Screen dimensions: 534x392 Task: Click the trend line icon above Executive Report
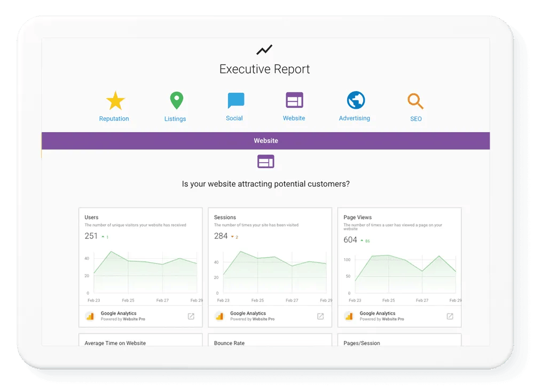coord(264,50)
